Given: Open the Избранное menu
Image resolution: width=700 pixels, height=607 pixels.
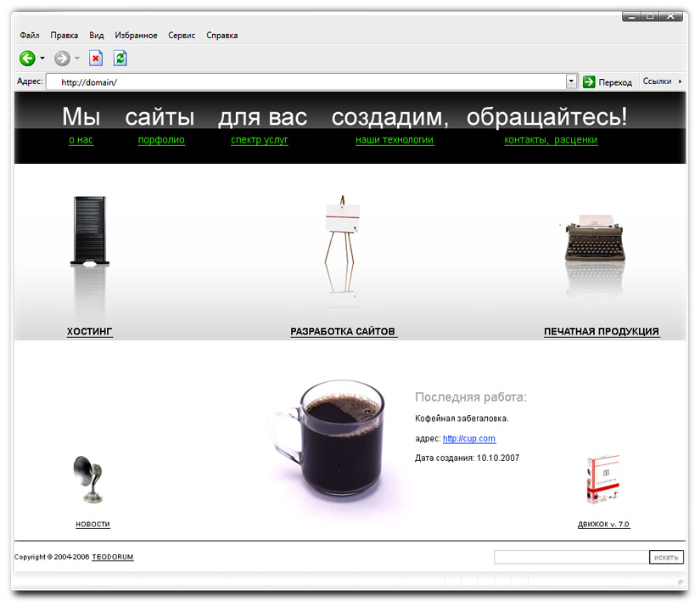Looking at the screenshot, I should click(136, 35).
